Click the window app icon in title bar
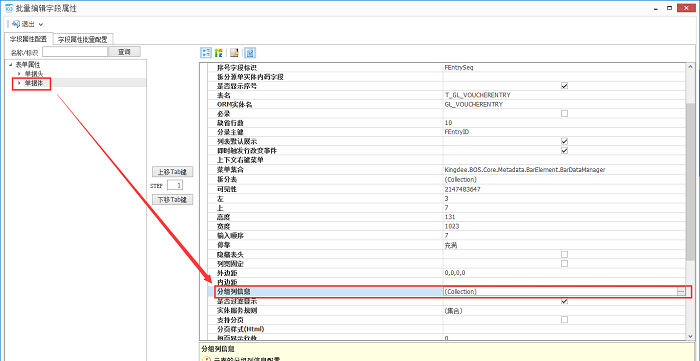This screenshot has height=361, width=700. pos(8,8)
